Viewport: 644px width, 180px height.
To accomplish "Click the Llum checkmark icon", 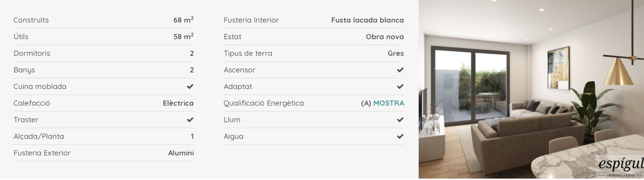I will point(400,120).
